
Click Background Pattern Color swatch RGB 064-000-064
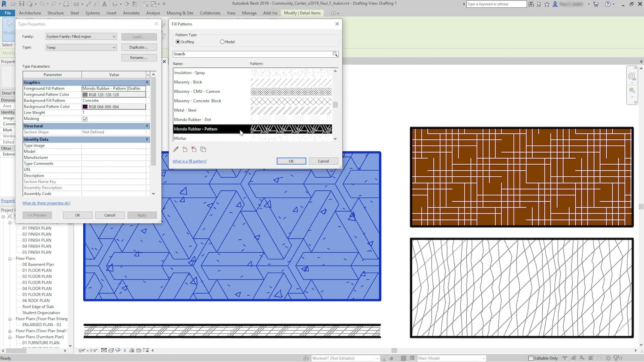pos(114,106)
